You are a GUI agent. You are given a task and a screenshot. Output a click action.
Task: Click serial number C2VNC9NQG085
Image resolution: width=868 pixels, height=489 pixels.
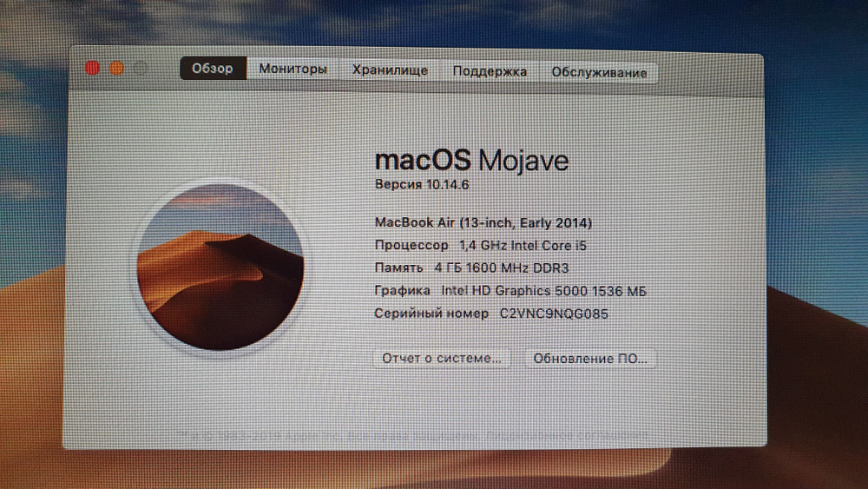tap(554, 314)
